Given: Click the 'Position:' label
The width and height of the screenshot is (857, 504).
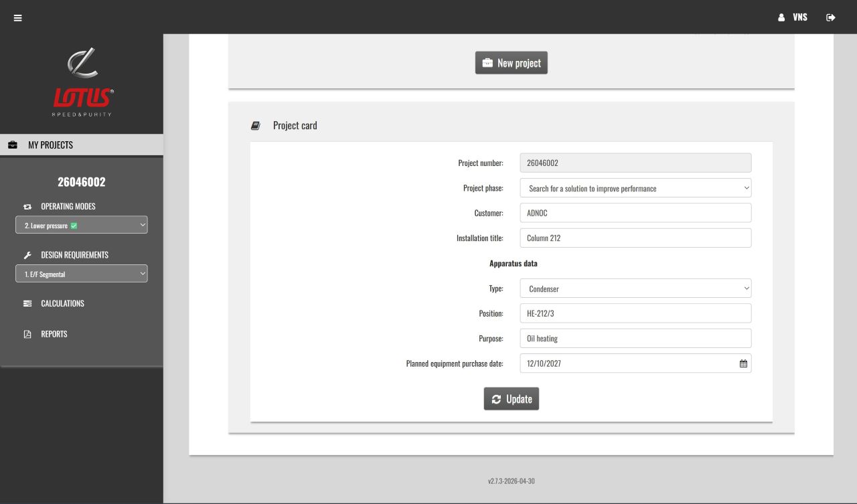Looking at the screenshot, I should (491, 313).
